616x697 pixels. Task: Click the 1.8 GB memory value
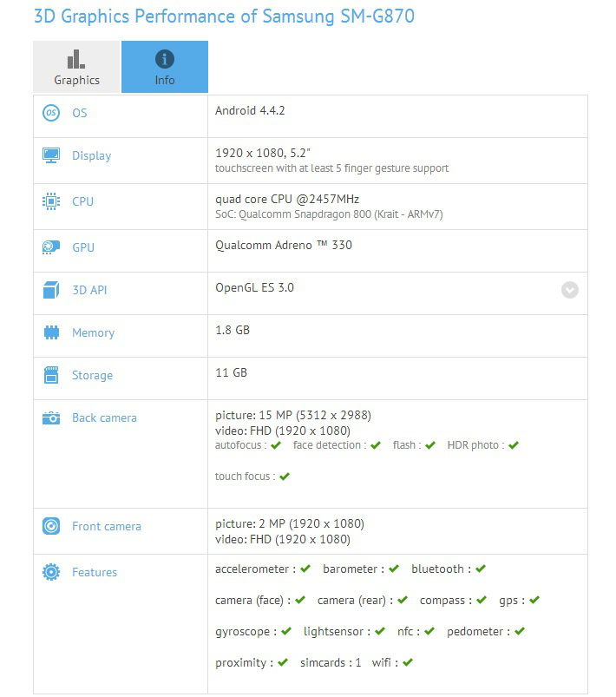233,330
